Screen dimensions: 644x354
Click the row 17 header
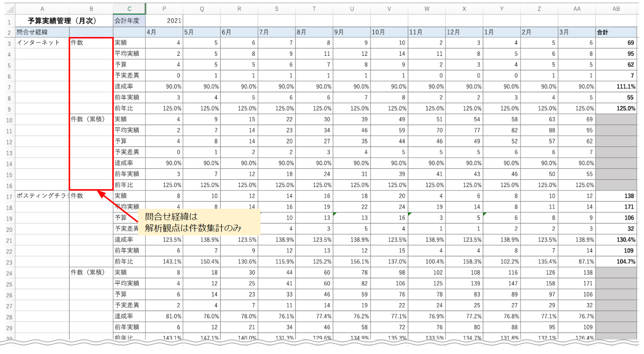tap(9, 197)
